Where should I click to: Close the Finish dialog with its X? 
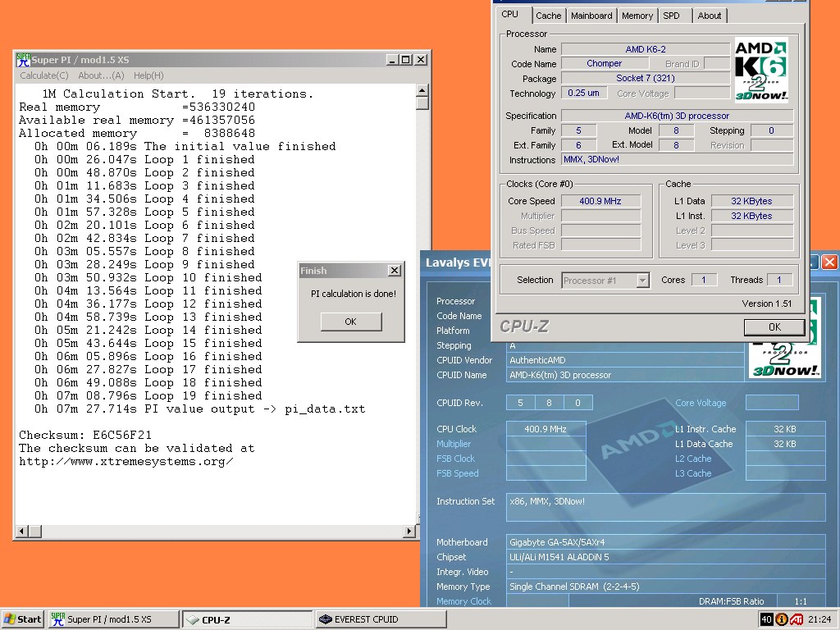tap(395, 271)
